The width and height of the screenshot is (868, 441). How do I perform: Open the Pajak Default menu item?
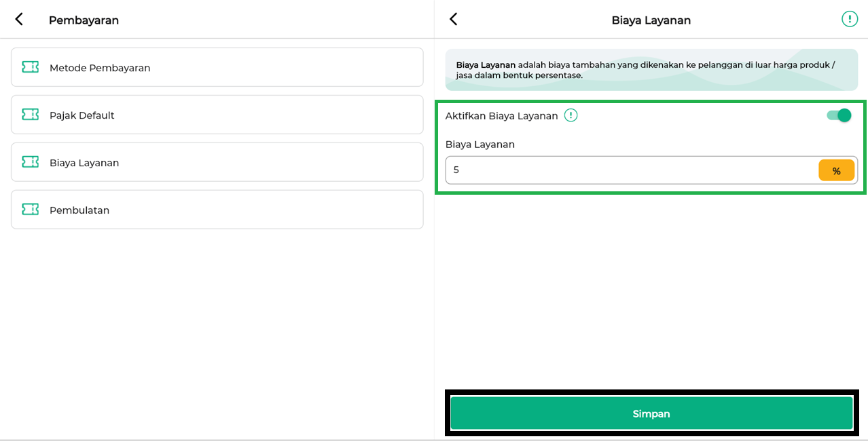click(217, 115)
